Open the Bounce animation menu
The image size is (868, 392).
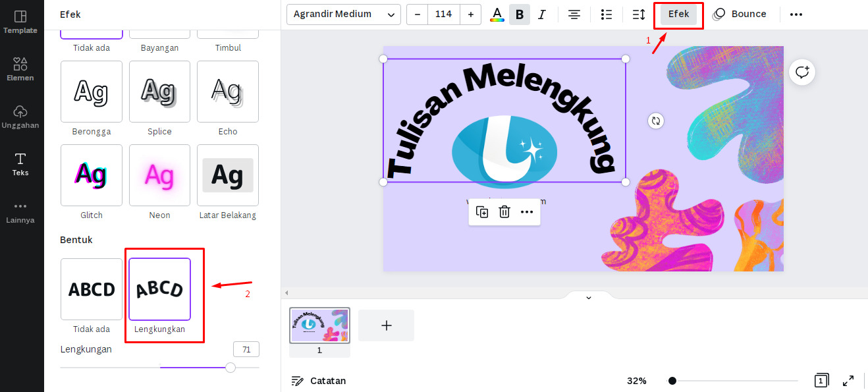pyautogui.click(x=740, y=14)
